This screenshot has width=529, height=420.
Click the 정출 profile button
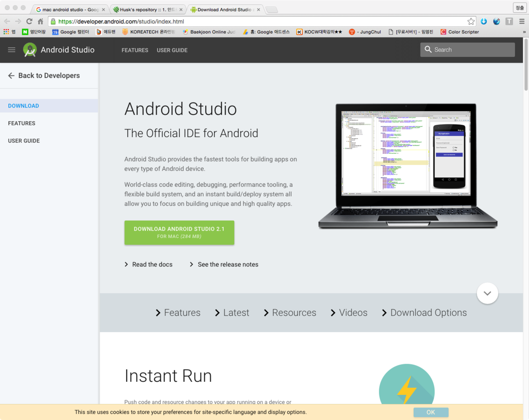tap(519, 8)
